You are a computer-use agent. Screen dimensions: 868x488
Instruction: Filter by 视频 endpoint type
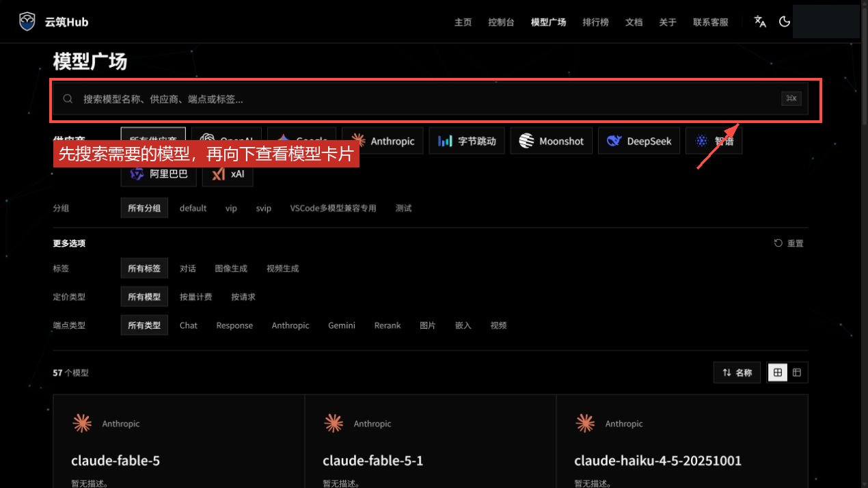click(498, 325)
